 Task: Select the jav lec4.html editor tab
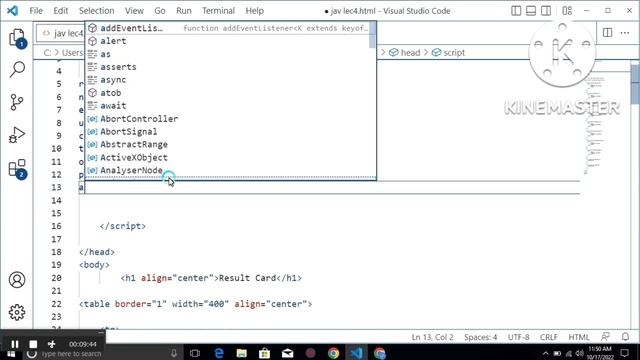pos(61,33)
